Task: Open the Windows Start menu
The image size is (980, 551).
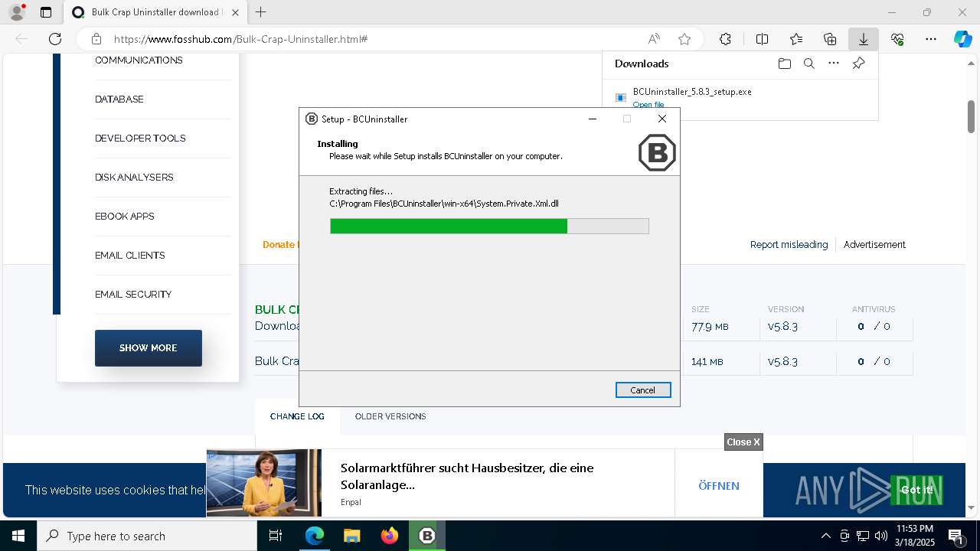Action: click(18, 536)
